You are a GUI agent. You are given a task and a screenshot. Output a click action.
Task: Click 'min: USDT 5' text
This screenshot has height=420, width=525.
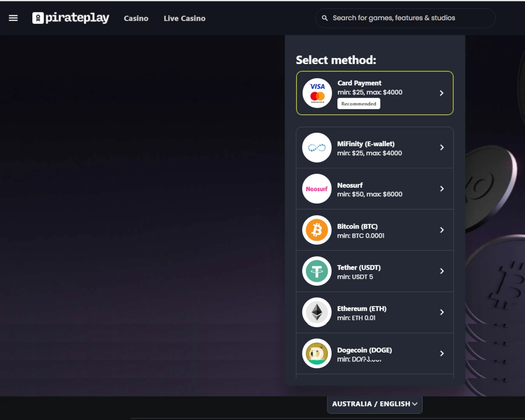355,277
